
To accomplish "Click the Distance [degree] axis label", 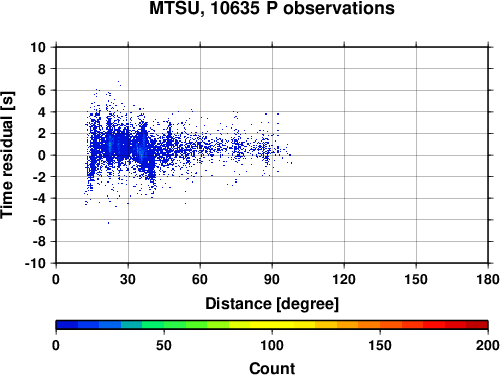I will click(x=272, y=304).
